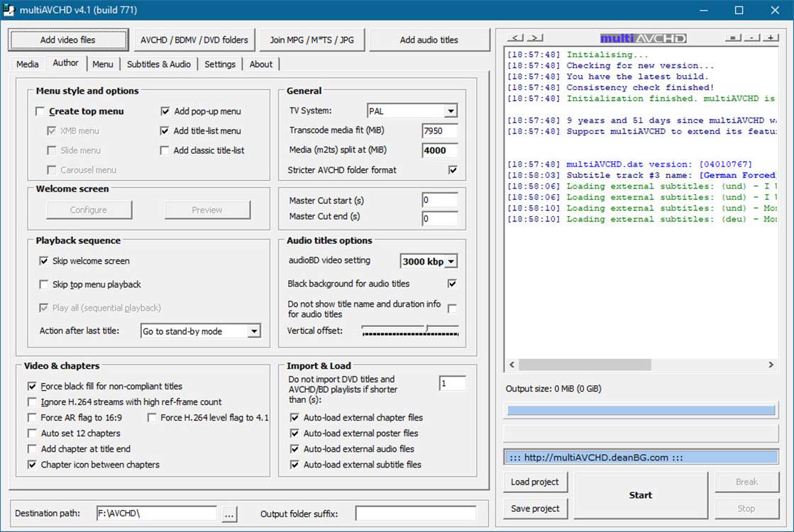Click the '=' button above the log
This screenshot has height=532, width=794.
coord(733,38)
